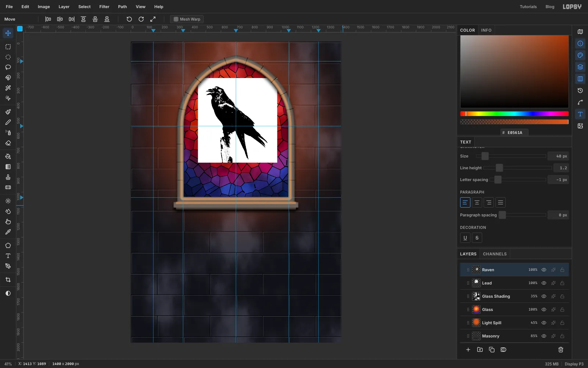Select the Glass layer row
Viewport: 588px width, 368px height.
click(514, 309)
